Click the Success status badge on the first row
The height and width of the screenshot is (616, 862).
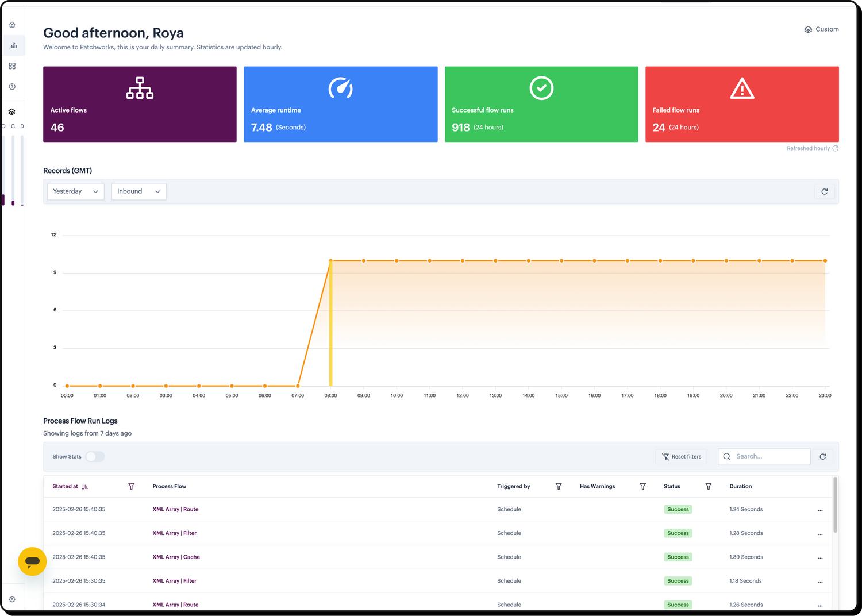(x=678, y=509)
